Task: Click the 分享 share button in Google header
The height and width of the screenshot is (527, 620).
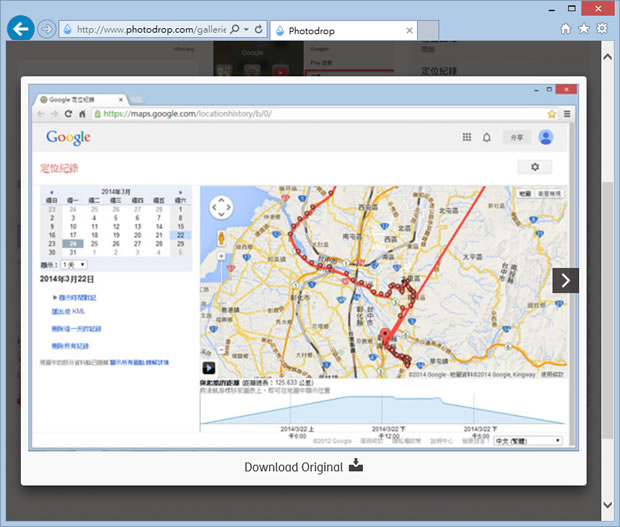Action: tap(516, 137)
